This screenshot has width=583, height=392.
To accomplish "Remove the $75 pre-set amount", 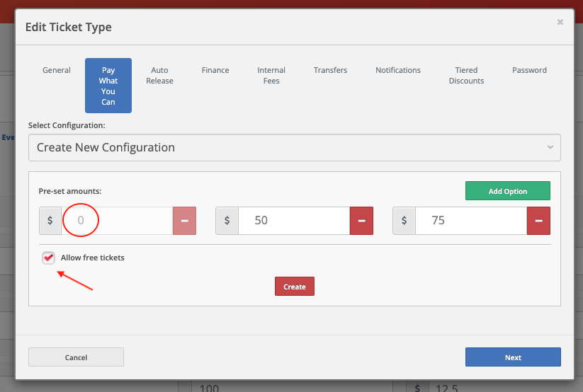I will (538, 221).
